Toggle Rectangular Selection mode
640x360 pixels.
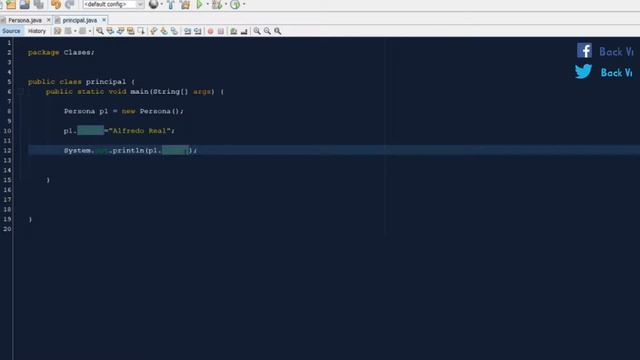point(141,31)
